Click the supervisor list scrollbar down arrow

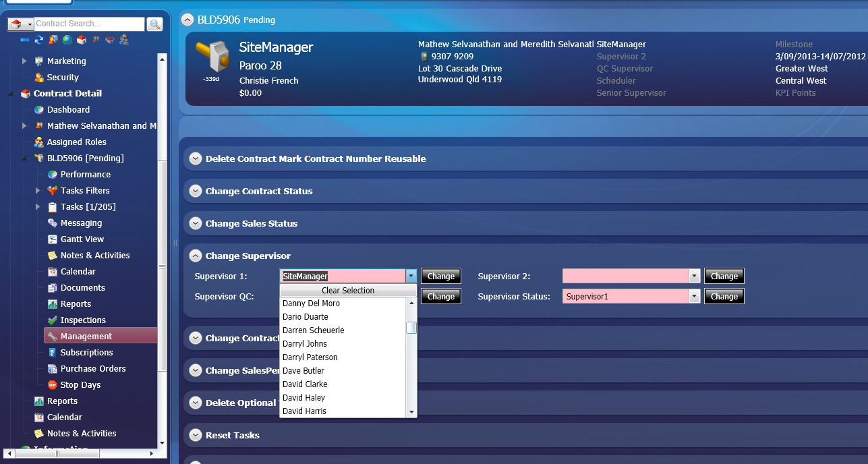[411, 411]
